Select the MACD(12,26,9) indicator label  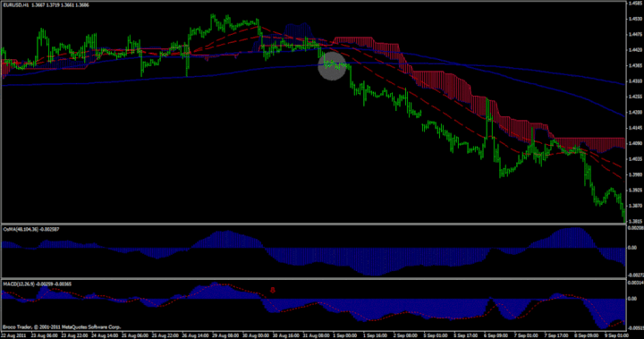pos(19,284)
